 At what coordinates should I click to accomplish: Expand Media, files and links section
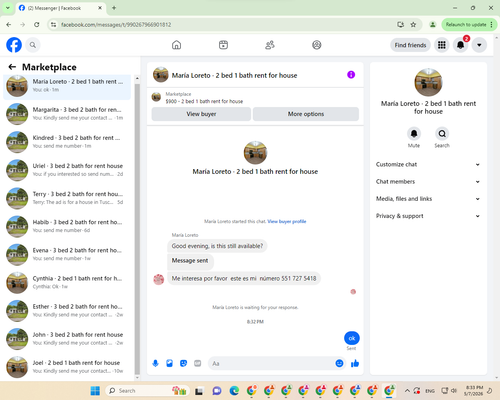pos(428,199)
